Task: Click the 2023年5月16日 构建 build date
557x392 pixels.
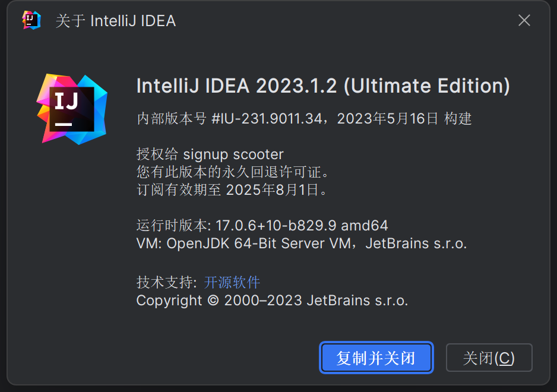Action: (404, 118)
